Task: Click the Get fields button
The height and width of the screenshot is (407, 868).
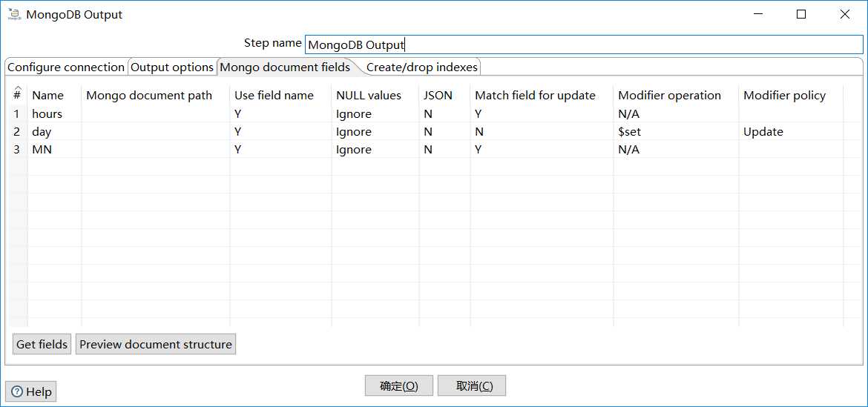Action: click(42, 345)
